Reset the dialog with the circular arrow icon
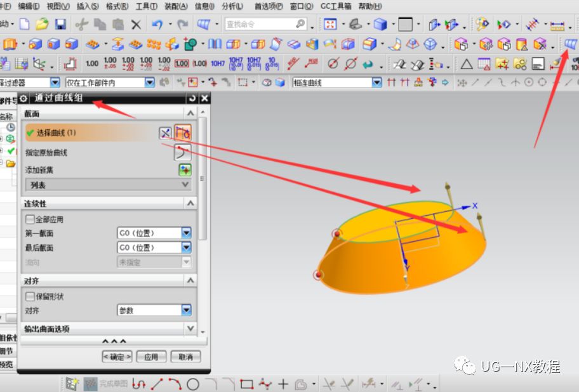Image resolution: width=579 pixels, height=392 pixels. [192, 98]
